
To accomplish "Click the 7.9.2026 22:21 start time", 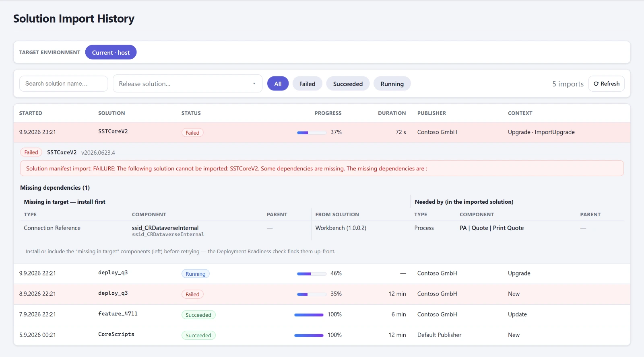I will 37,314.
